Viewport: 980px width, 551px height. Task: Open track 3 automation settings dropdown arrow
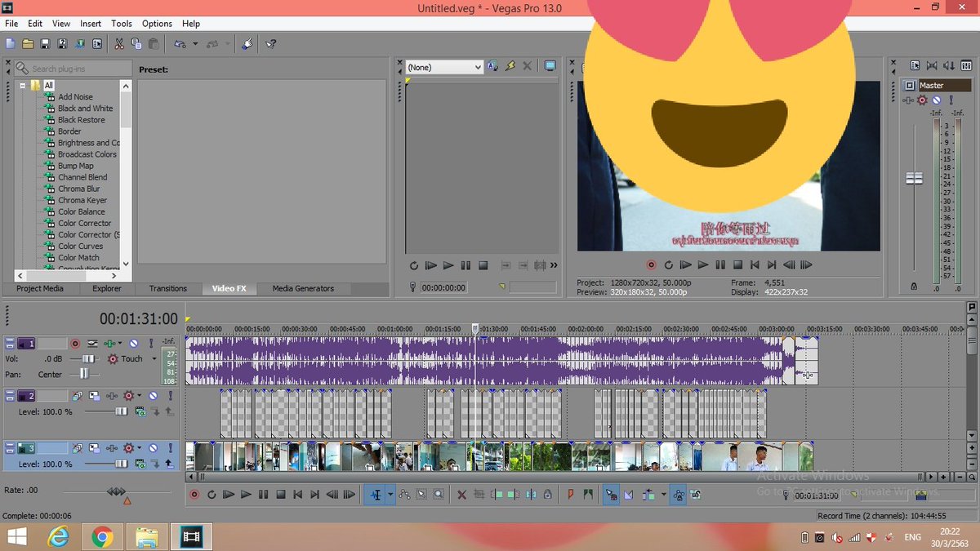click(x=139, y=448)
